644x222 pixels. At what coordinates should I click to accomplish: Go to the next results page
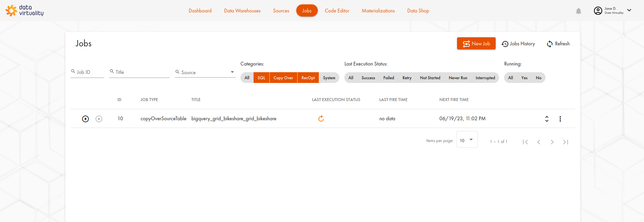coord(552,142)
